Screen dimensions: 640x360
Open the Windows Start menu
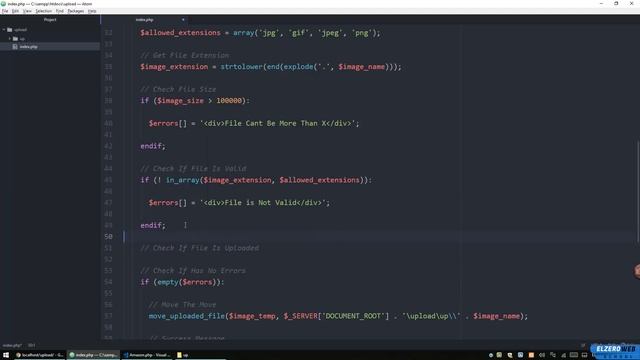(x=6, y=355)
